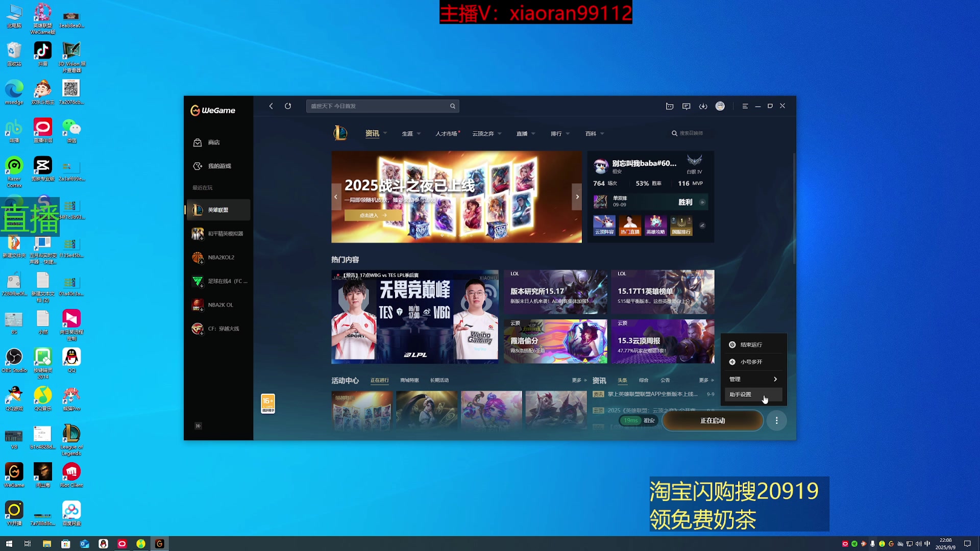This screenshot has width=980, height=551.
Task: Expand the 管理 submenu
Action: tap(753, 379)
